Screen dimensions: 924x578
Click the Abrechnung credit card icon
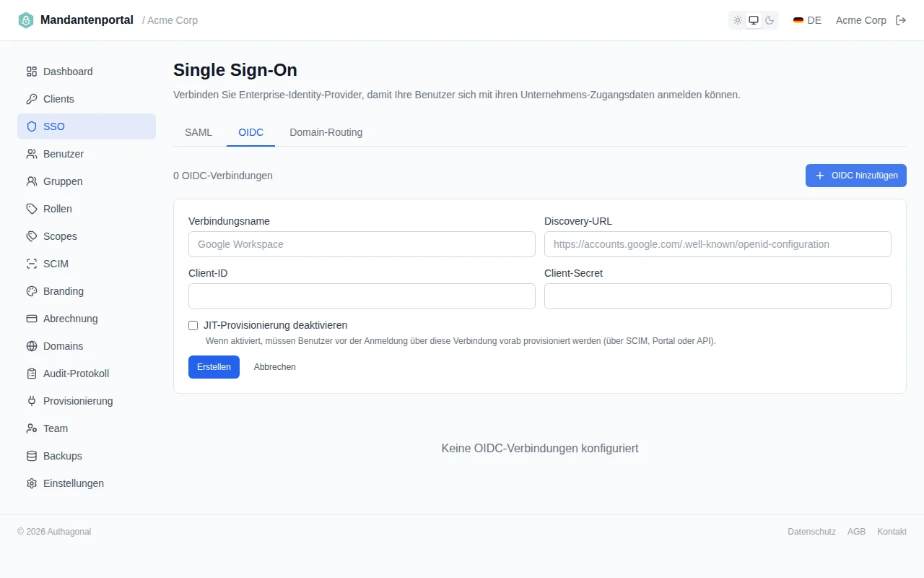point(32,319)
